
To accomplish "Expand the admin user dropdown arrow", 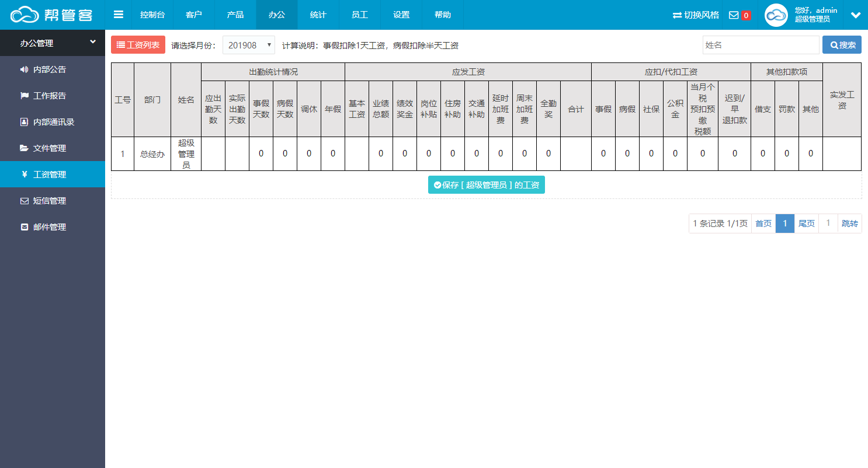I will click(856, 15).
